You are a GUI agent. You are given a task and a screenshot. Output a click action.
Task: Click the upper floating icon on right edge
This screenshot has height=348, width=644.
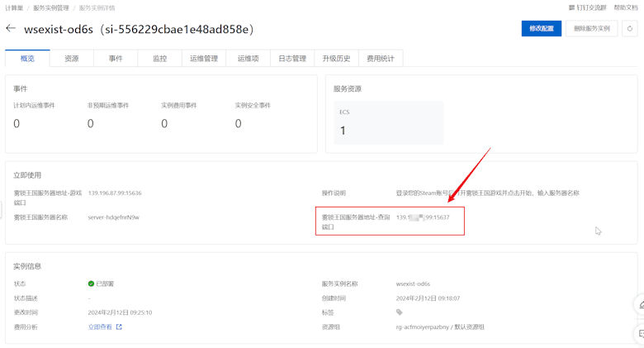coord(639,305)
